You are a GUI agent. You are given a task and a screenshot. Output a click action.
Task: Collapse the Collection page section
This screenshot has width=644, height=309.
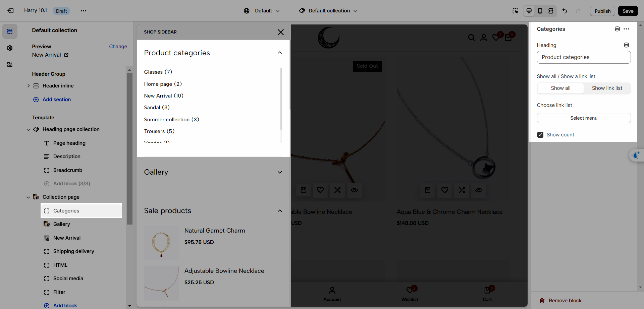click(x=29, y=197)
